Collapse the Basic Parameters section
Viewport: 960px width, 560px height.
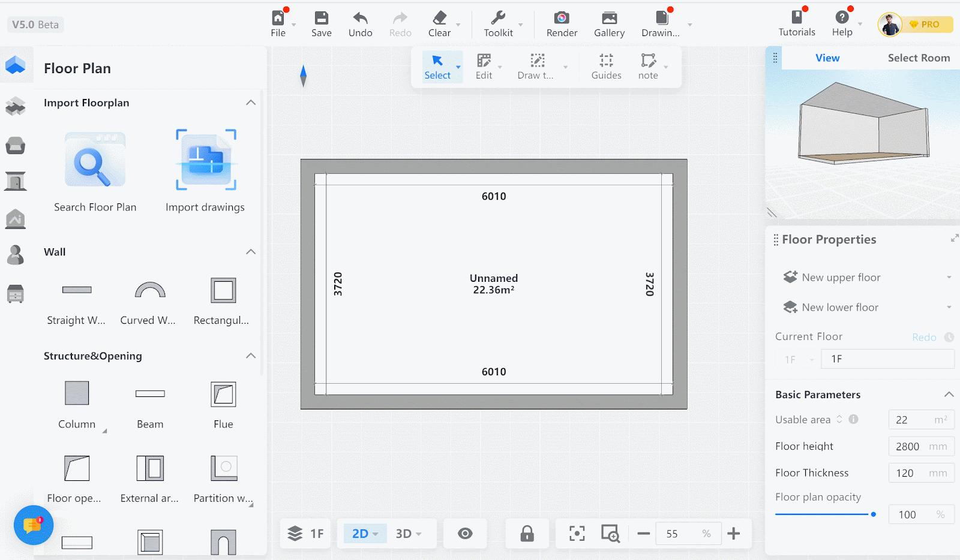point(949,395)
